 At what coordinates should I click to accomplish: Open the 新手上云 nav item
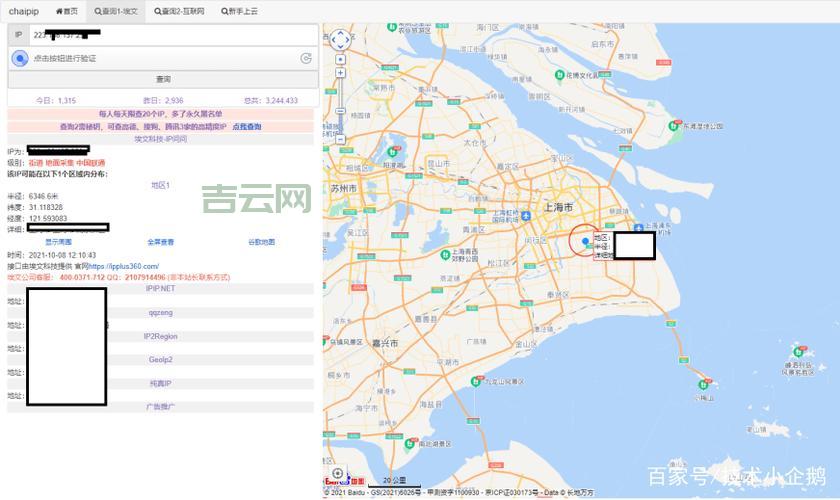[239, 11]
